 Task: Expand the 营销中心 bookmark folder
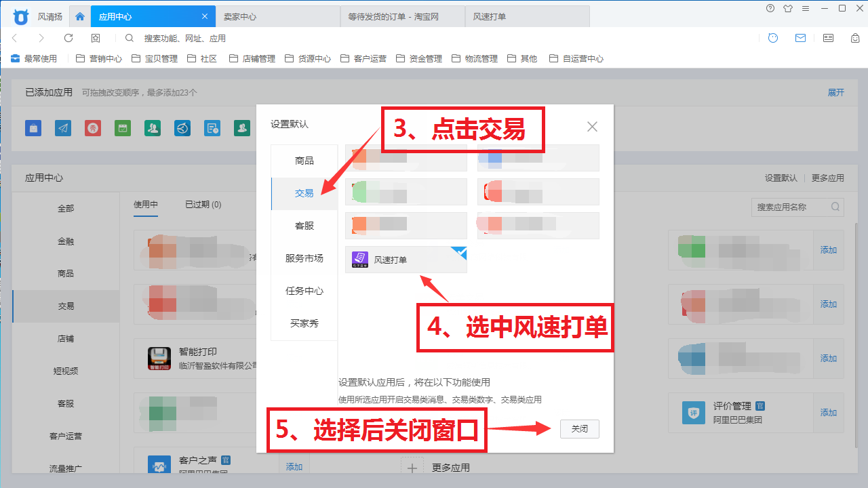click(99, 59)
